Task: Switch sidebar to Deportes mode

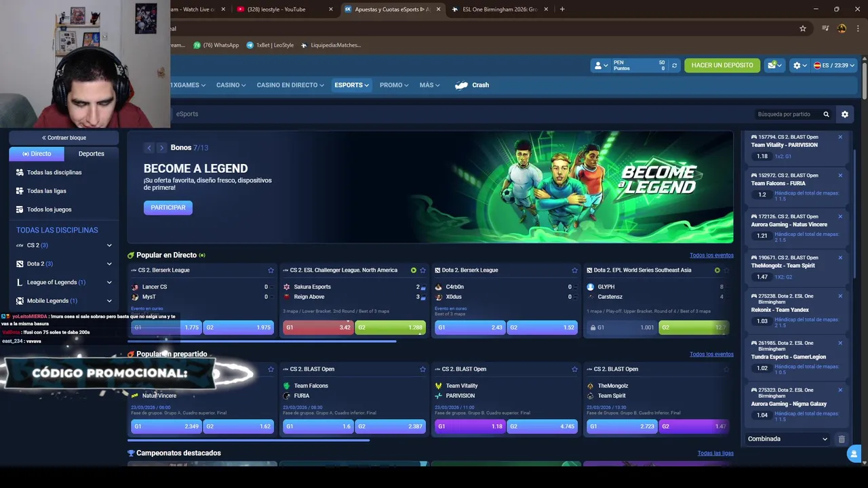Action: click(92, 154)
